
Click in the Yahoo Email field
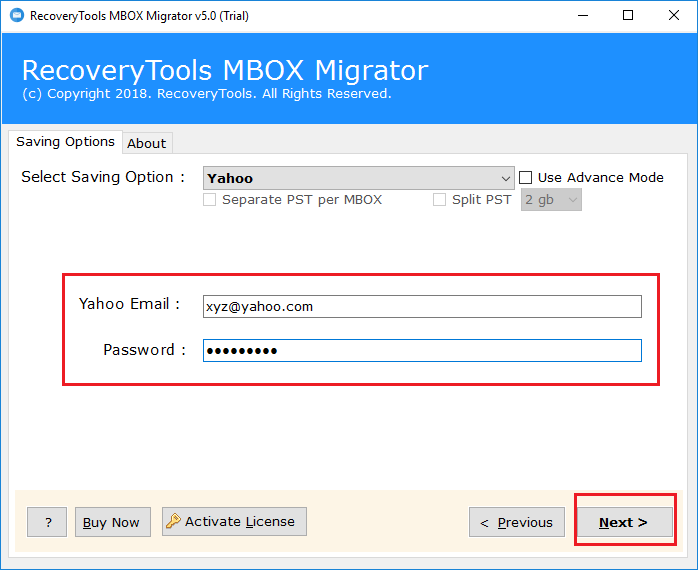click(x=422, y=307)
